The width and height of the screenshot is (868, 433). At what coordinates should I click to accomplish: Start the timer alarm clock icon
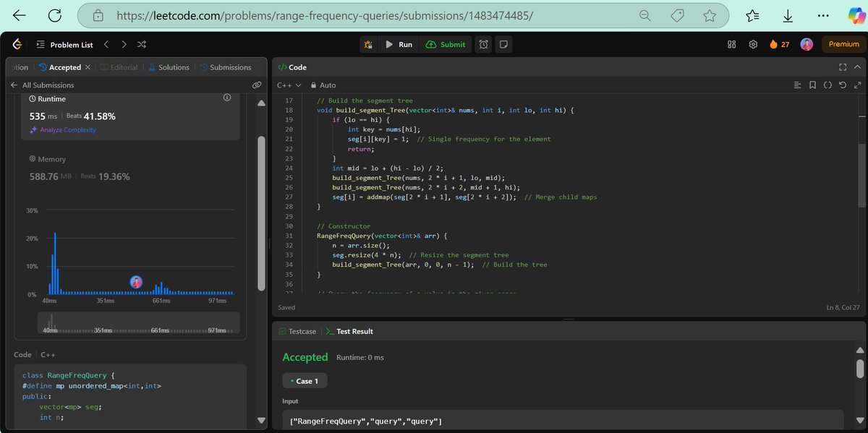pos(483,44)
